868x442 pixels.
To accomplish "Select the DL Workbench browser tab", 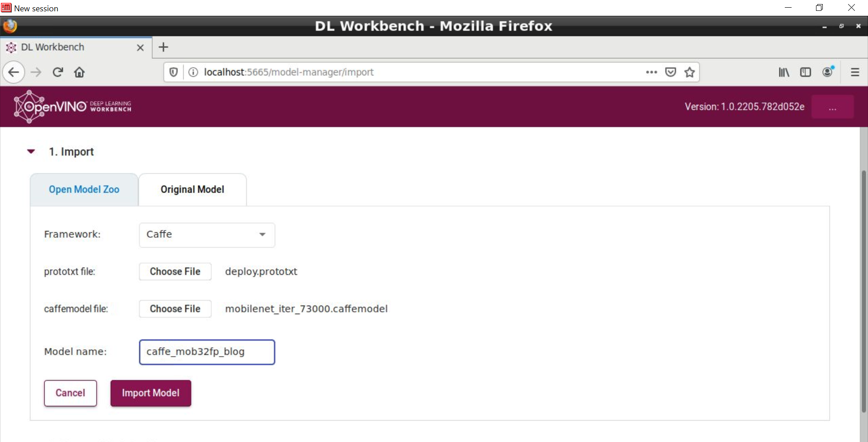I will pyautogui.click(x=76, y=47).
